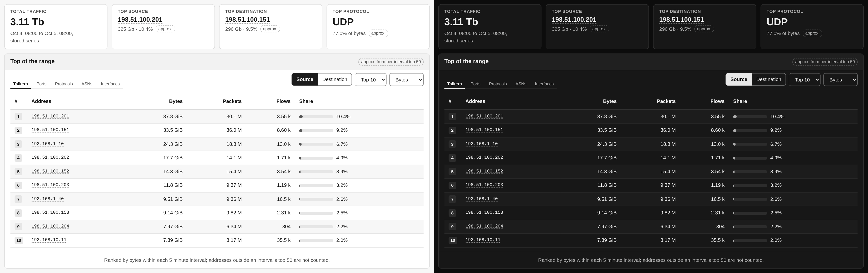Click 9.2% share bar in dark table
Viewport: 868px width, 273px height.
(x=750, y=131)
